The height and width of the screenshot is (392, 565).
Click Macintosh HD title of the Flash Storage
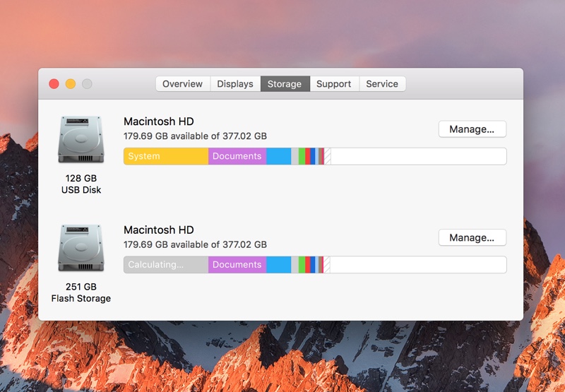point(159,230)
